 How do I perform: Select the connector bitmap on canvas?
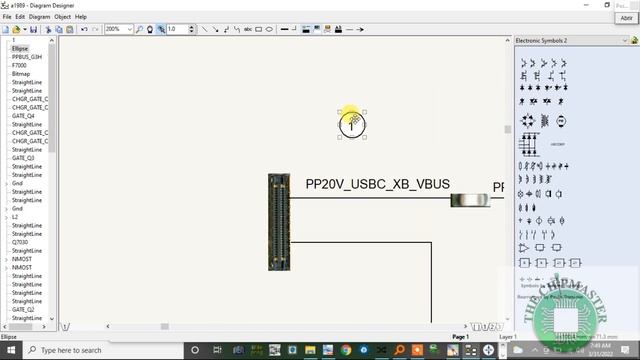click(279, 222)
